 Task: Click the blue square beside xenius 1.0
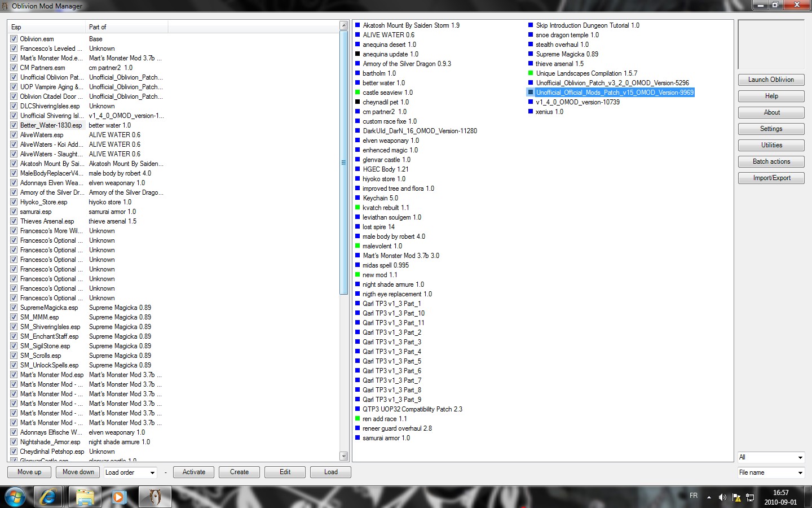(531, 112)
